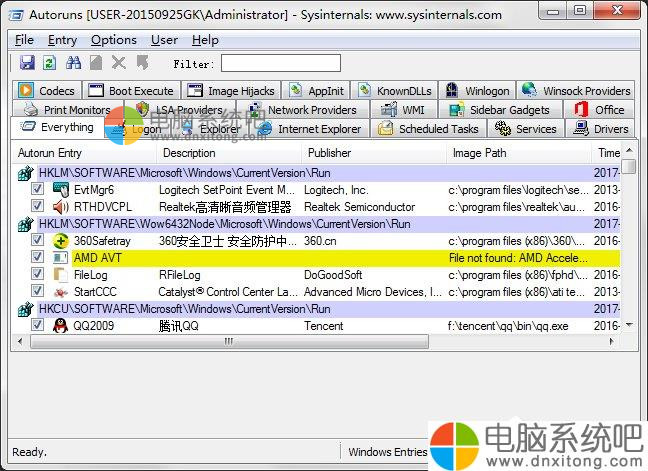
Task: Click the horizontal scrollbar left arrow
Action: click(20, 342)
